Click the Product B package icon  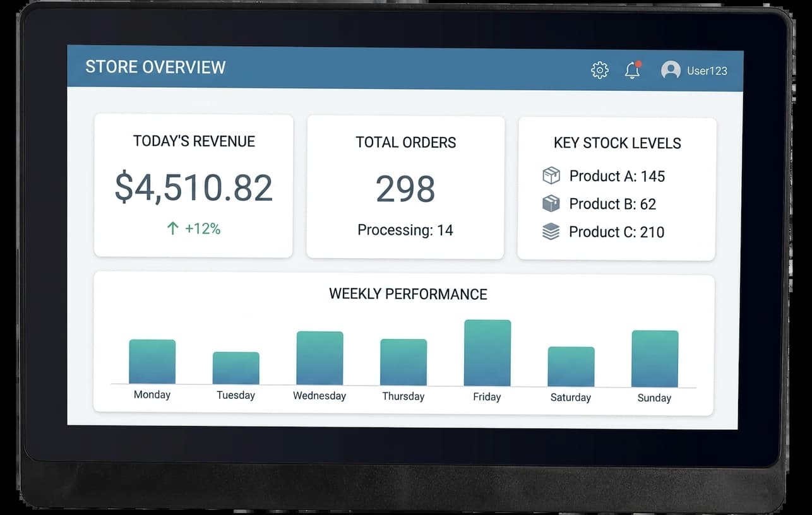click(x=551, y=203)
